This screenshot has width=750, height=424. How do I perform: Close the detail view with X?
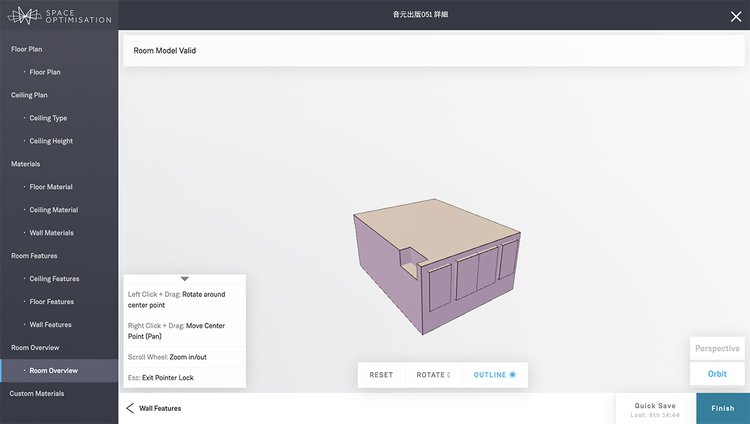(x=735, y=15)
